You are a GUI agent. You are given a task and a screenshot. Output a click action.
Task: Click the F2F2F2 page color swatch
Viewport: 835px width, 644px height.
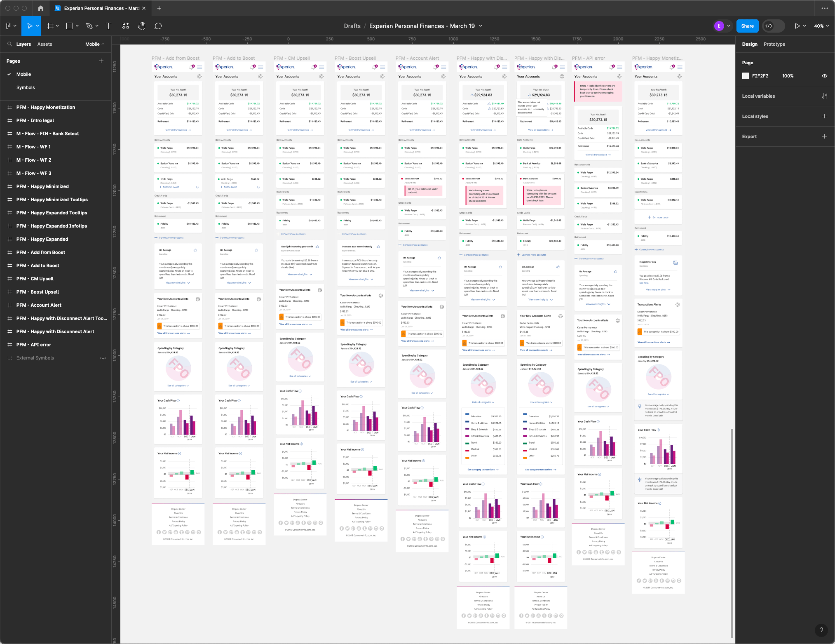(x=745, y=76)
